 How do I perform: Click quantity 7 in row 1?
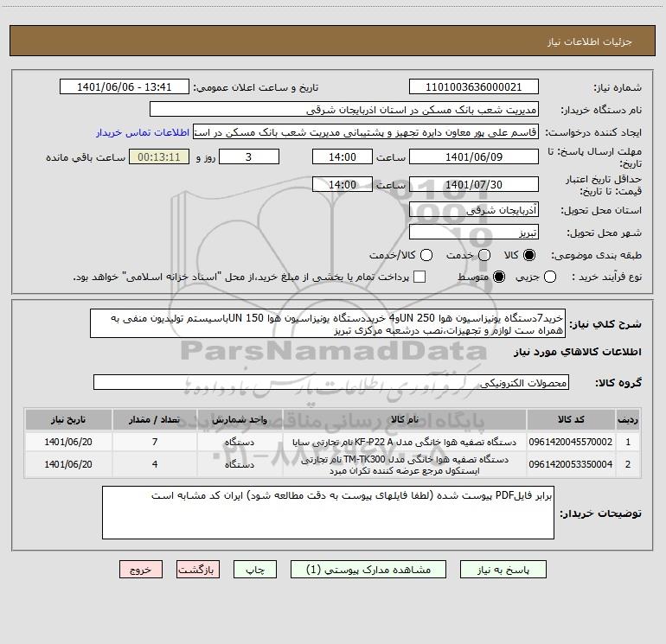coord(155,442)
